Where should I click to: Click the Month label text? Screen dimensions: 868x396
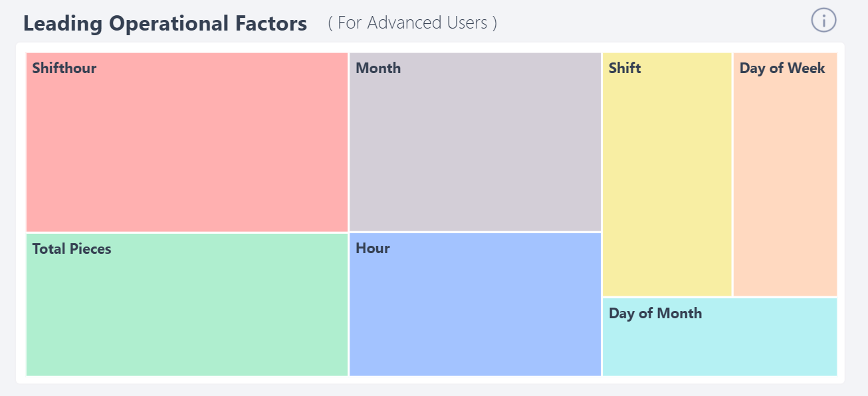click(x=378, y=68)
